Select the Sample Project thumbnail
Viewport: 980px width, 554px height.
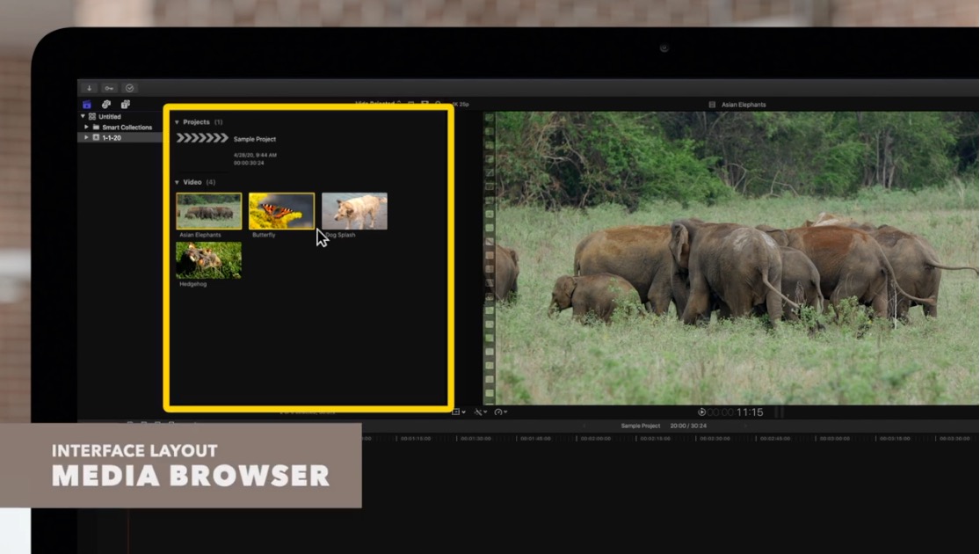pyautogui.click(x=202, y=138)
